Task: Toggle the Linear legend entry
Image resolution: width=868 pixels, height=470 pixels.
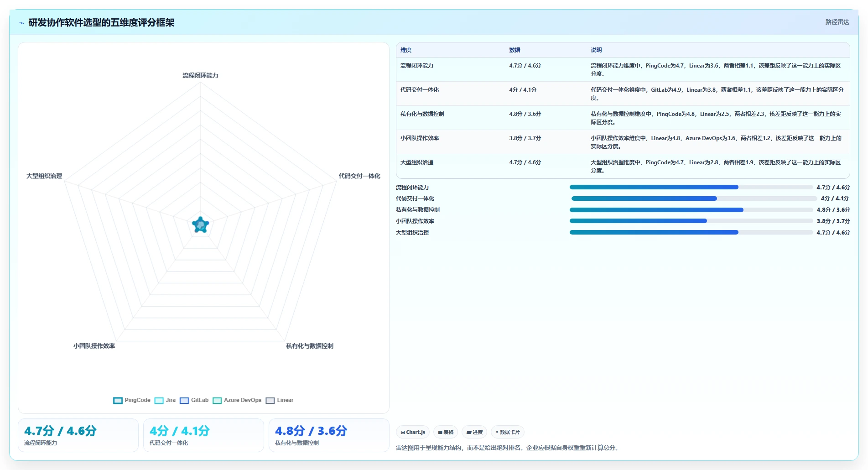Action: (x=280, y=400)
